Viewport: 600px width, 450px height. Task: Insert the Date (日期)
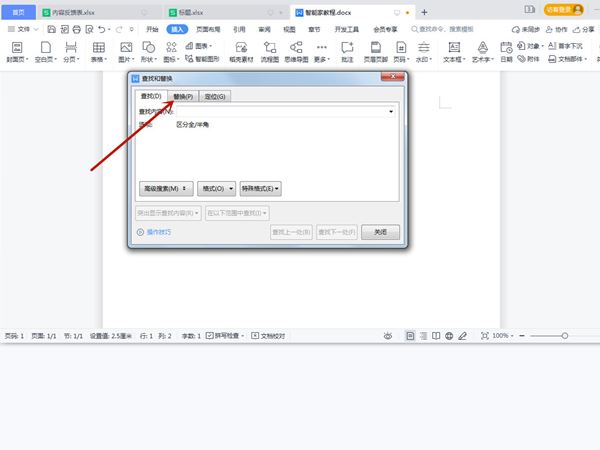coord(506,52)
